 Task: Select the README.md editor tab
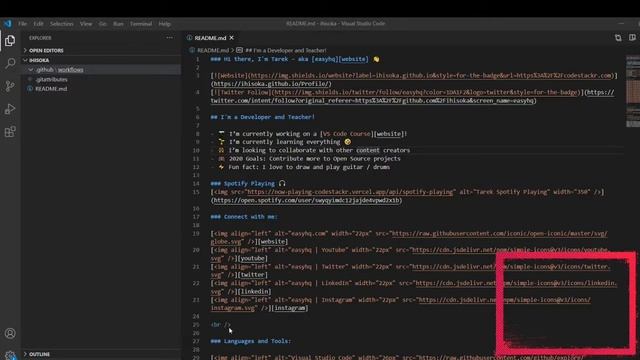pyautogui.click(x=210, y=38)
